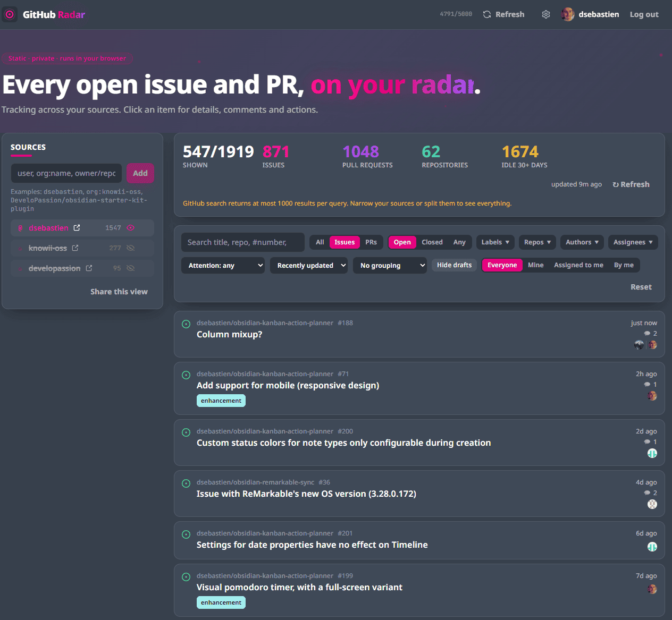
Task: Open Custom status colors for note types issue
Action: click(x=343, y=443)
